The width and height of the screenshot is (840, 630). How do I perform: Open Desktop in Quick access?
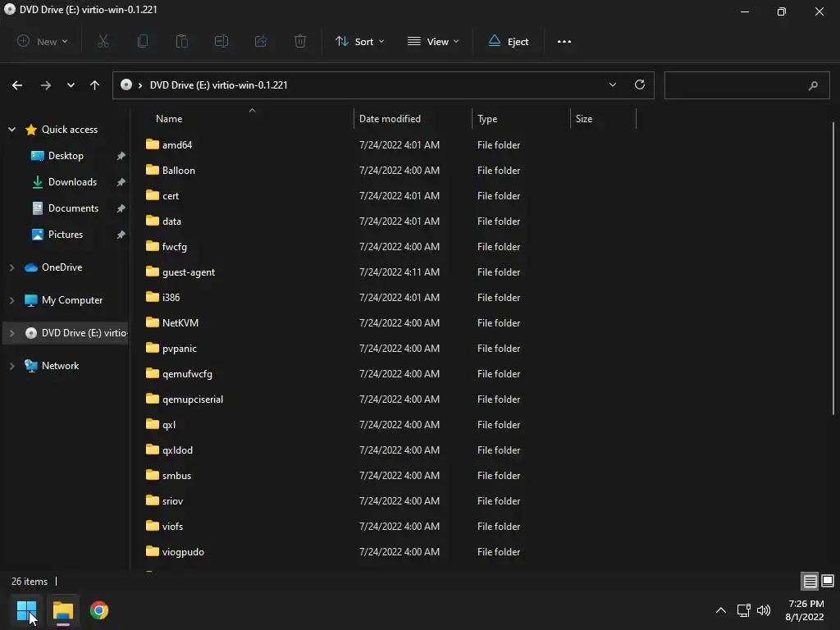click(x=66, y=156)
